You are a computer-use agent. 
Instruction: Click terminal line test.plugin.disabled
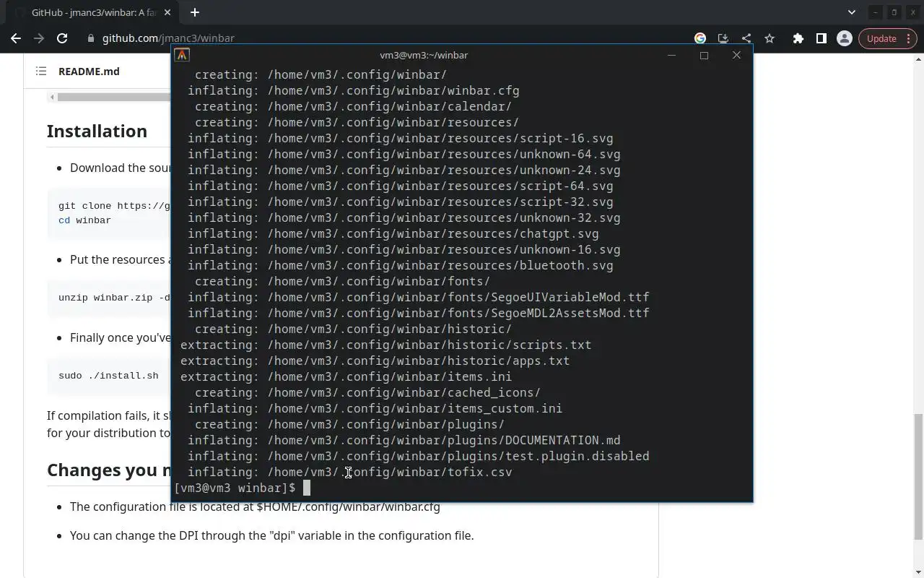[419, 456]
